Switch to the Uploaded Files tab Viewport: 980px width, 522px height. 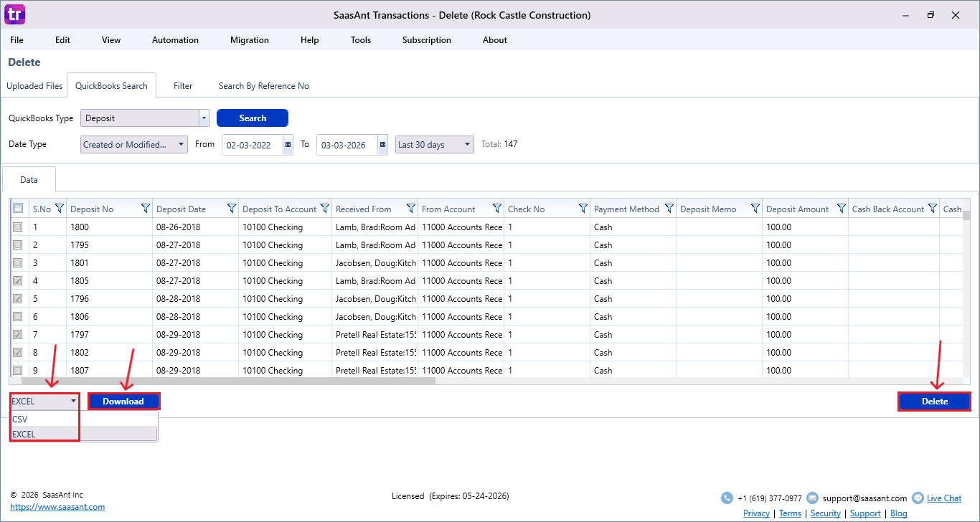click(34, 86)
